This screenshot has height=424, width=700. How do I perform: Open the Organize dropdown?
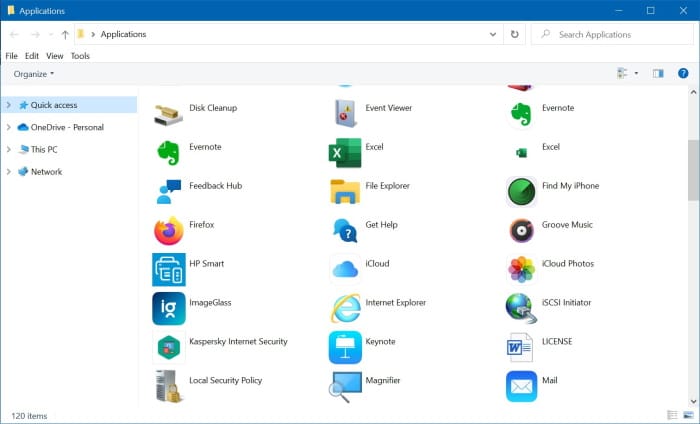33,74
